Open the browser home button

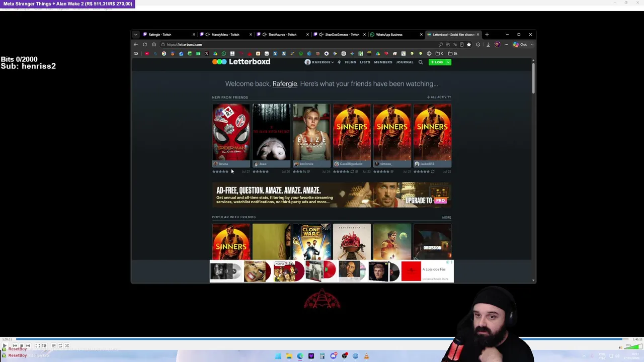coord(154,44)
